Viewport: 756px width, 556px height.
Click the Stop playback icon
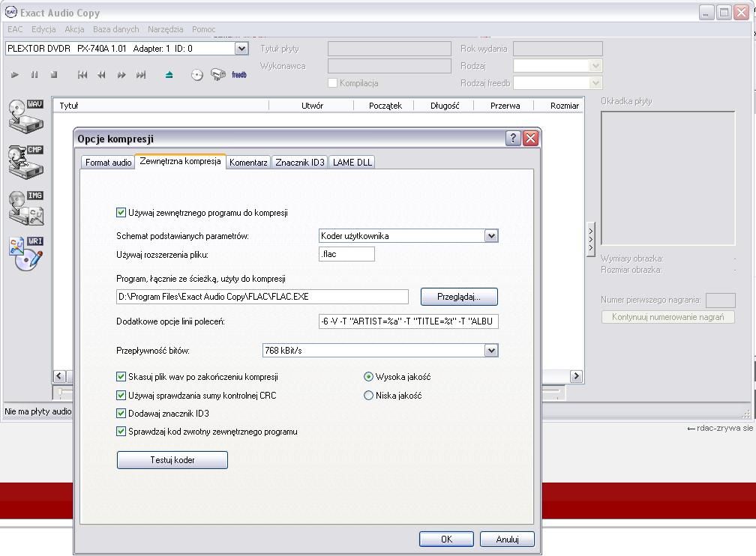[x=54, y=75]
